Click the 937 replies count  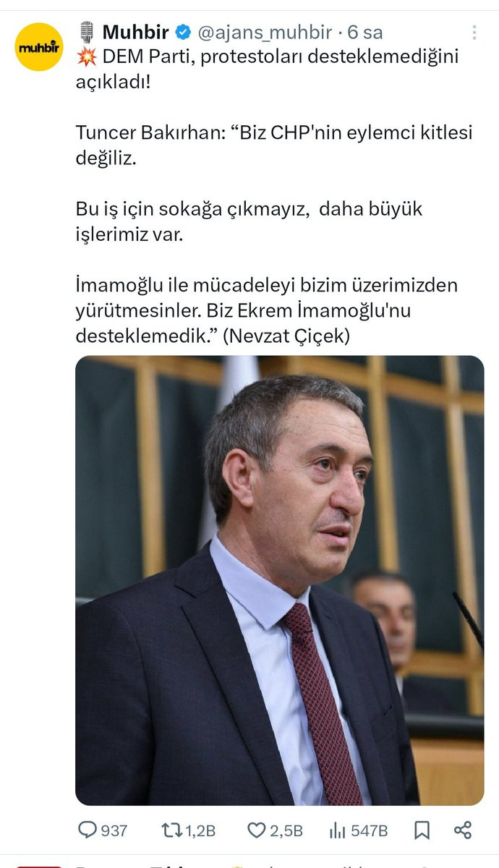[x=114, y=832]
